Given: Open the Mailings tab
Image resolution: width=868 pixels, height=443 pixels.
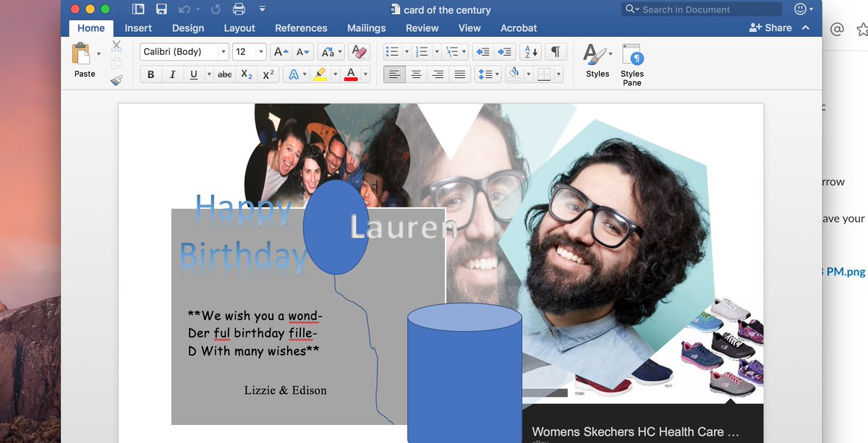Looking at the screenshot, I should (366, 27).
